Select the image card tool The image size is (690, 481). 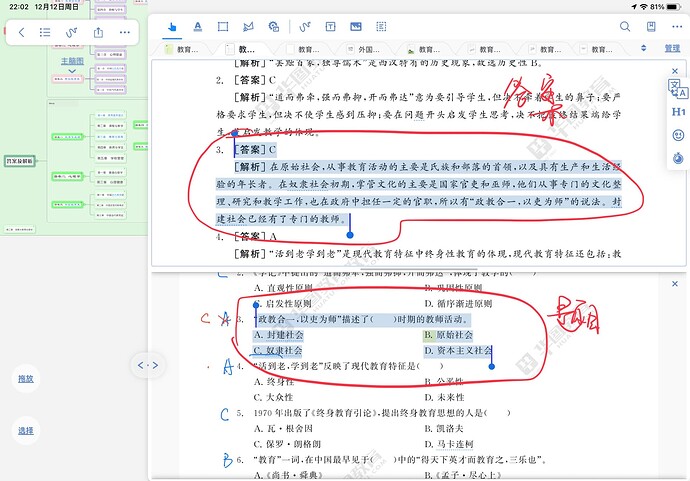pos(356,27)
